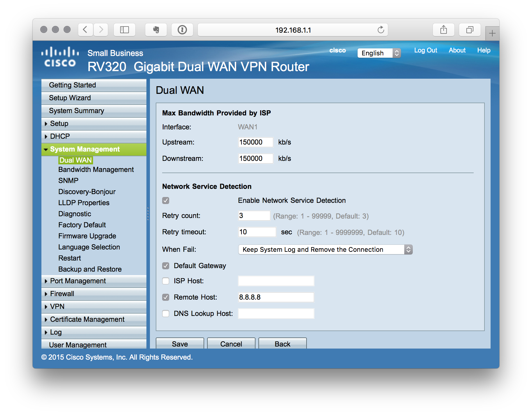
Task: Click the Downstream bandwidth field
Action: (x=256, y=159)
